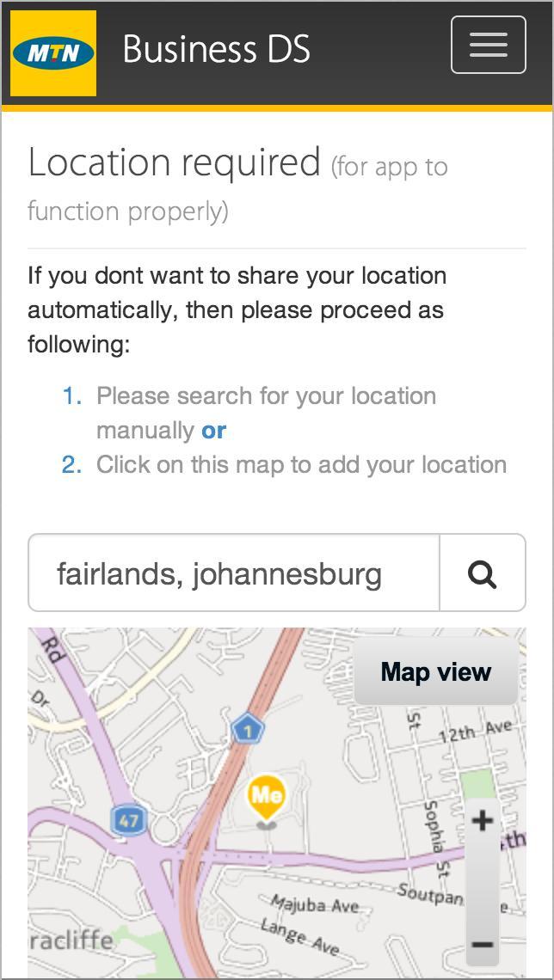Screen dimensions: 554x980
Task: Click the Majuba Ave label on map
Action: coord(314,904)
